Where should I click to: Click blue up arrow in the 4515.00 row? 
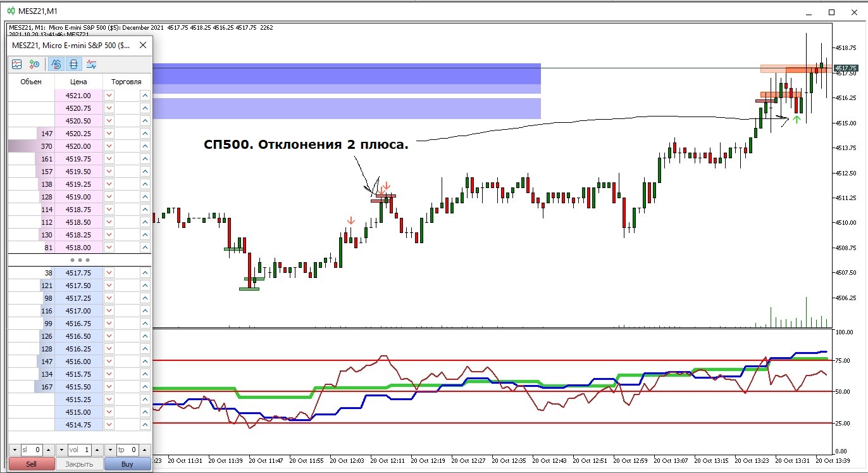pos(145,412)
